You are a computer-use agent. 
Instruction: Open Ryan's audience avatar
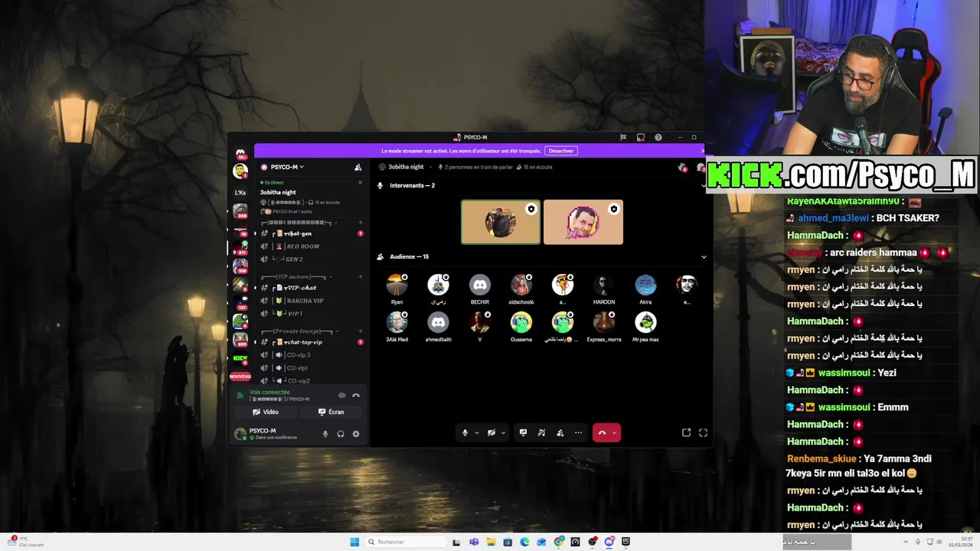pos(397,285)
